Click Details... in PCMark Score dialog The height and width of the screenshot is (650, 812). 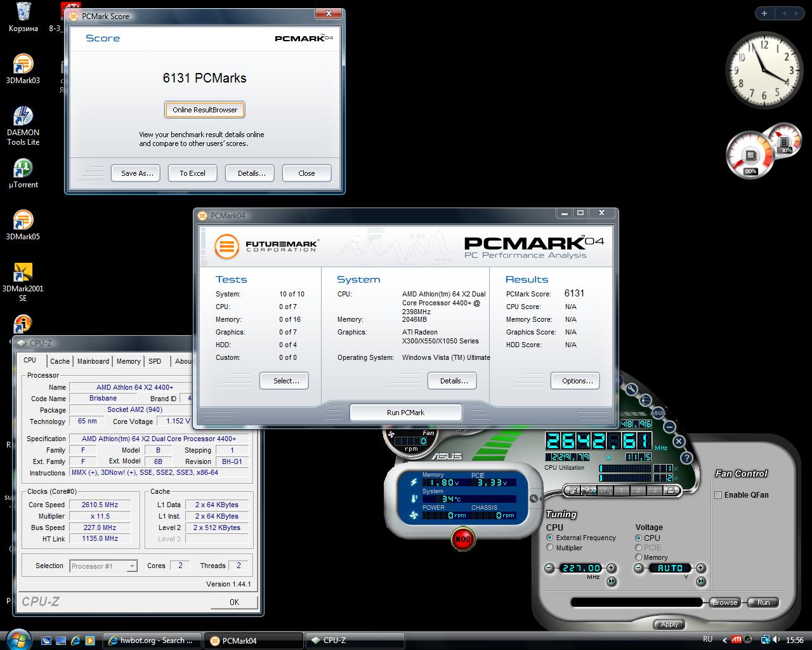(x=250, y=173)
